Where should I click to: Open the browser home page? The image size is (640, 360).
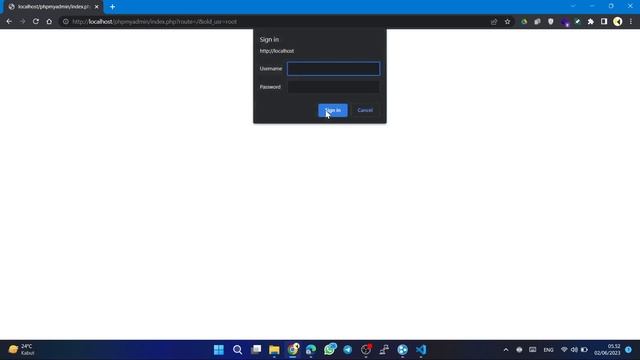point(49,22)
